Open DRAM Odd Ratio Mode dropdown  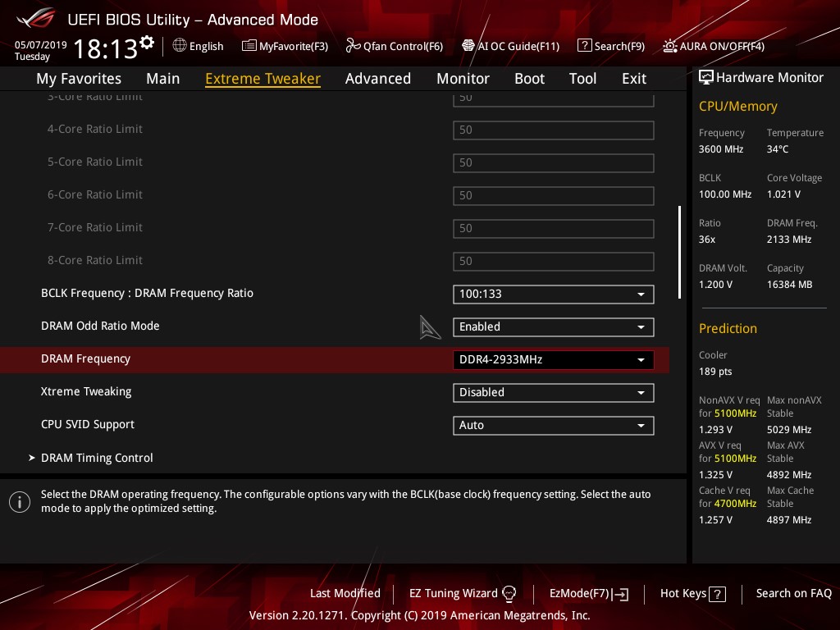click(554, 326)
